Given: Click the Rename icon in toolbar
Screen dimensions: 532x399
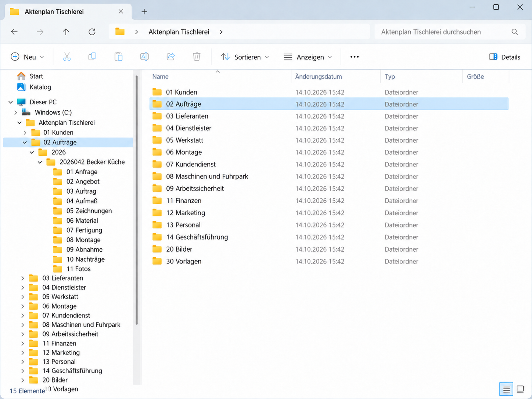Looking at the screenshot, I should pyautogui.click(x=144, y=57).
